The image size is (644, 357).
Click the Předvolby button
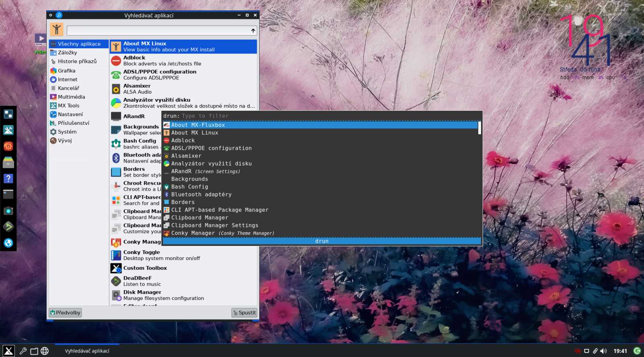(x=65, y=313)
